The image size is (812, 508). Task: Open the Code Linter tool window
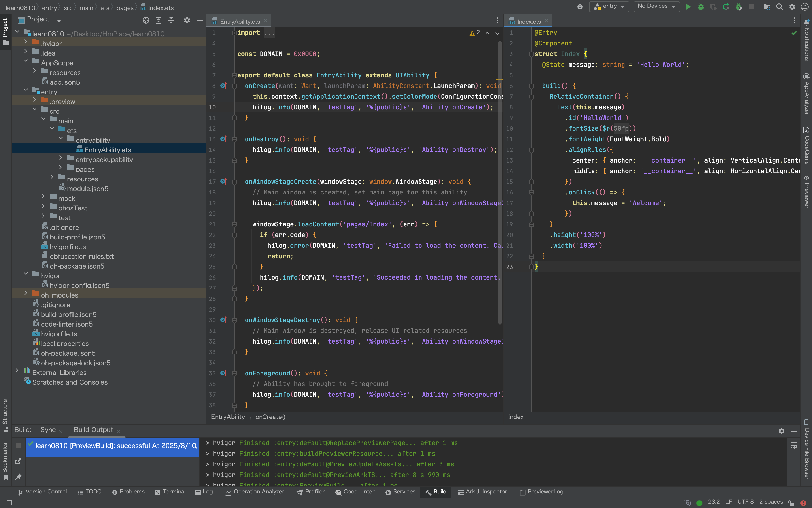click(x=355, y=492)
